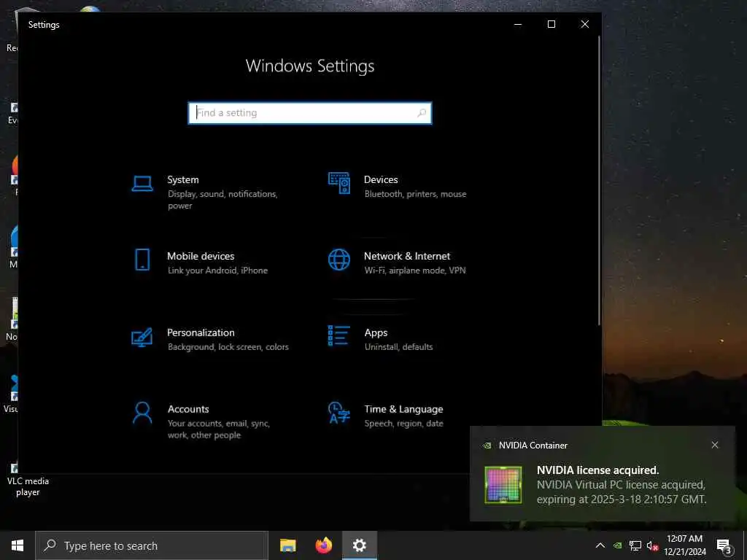Click the magnifier icon in Find a setting
Viewport: 747px width, 560px height.
point(421,113)
